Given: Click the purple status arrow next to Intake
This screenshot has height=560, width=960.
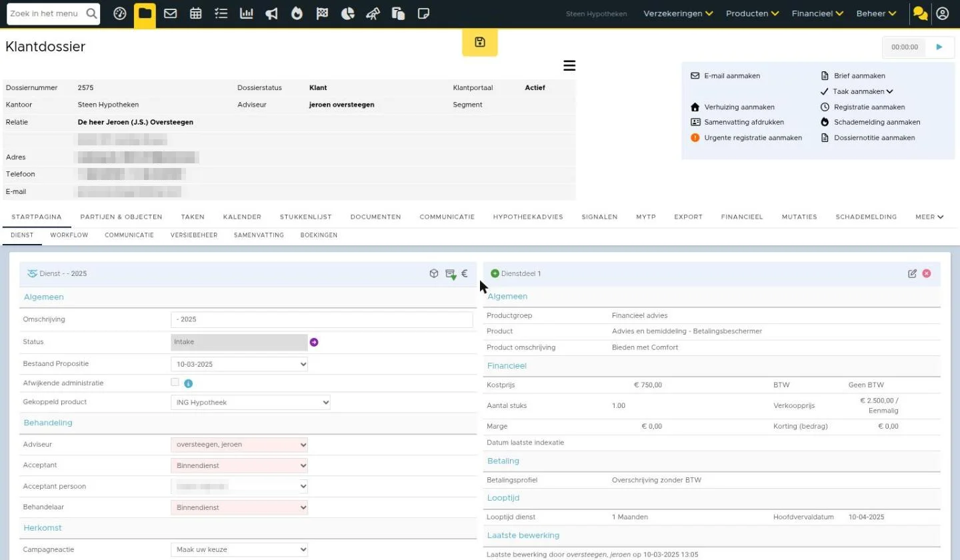Looking at the screenshot, I should point(314,342).
